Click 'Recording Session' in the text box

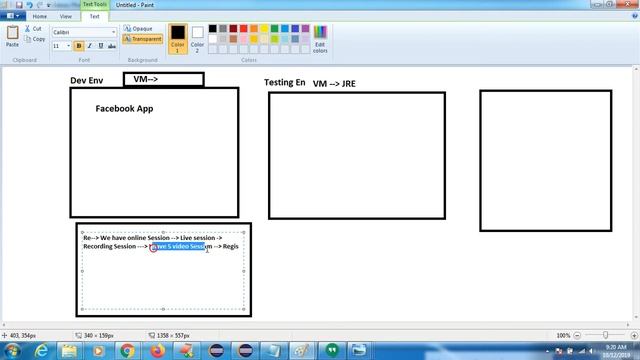(109, 246)
